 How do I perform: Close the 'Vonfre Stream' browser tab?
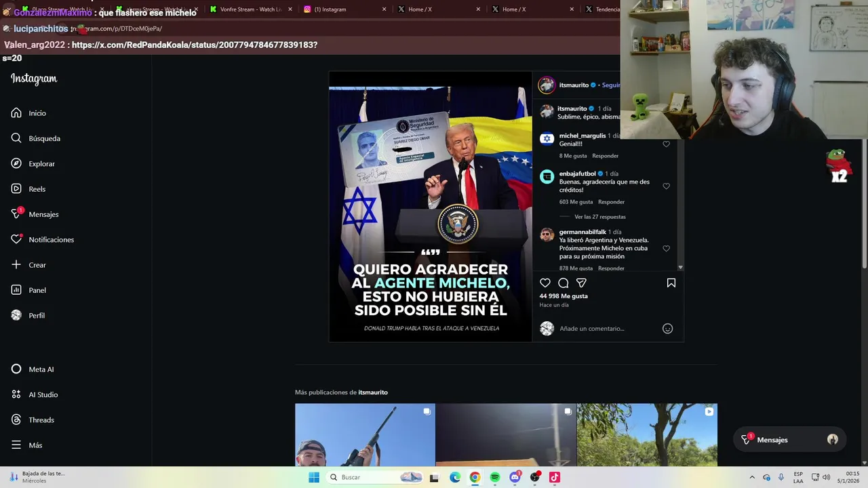coord(290,9)
